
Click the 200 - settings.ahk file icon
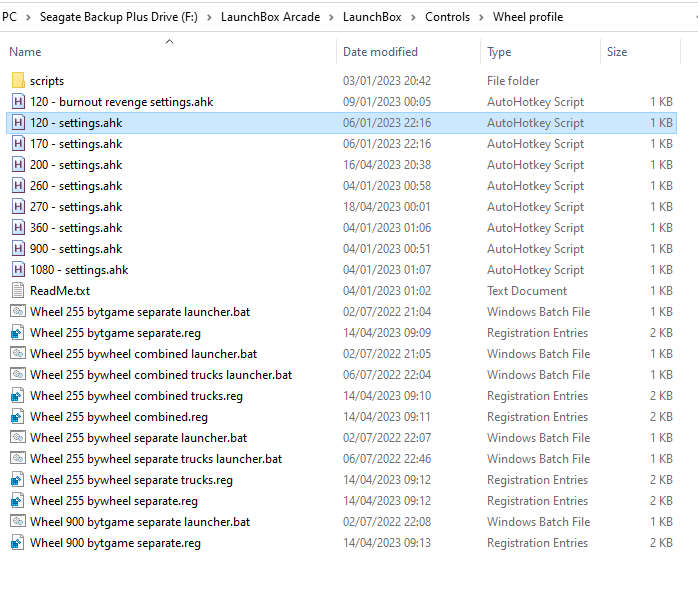pyautogui.click(x=18, y=164)
